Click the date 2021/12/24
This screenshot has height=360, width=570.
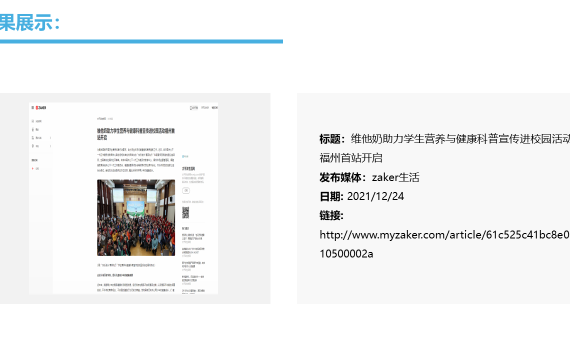(x=375, y=196)
